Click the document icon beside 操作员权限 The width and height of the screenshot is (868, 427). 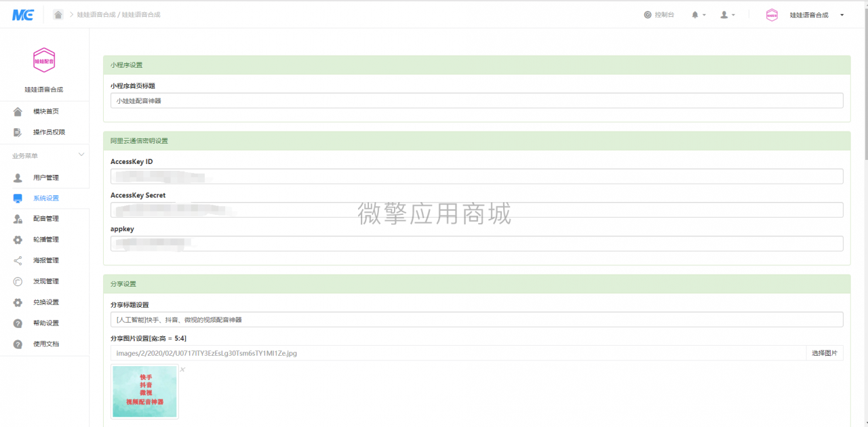tap(18, 132)
